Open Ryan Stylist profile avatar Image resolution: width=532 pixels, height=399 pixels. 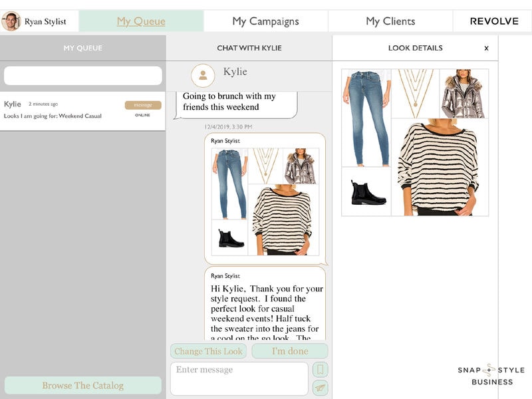11,21
